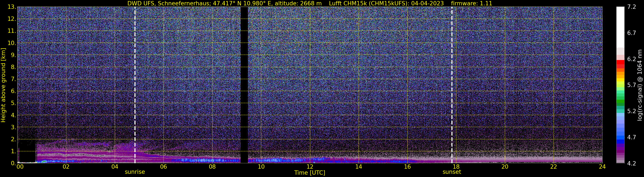Click the red band of the colorbar

tap(620, 62)
